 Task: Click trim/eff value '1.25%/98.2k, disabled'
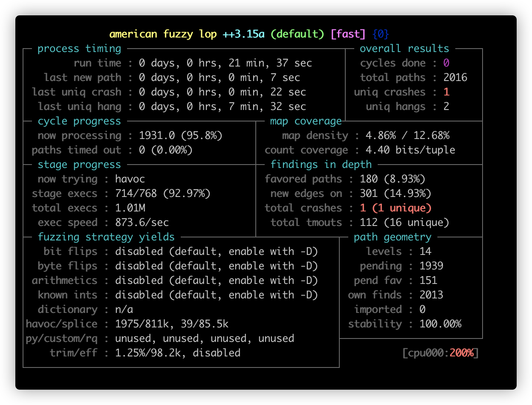178,353
